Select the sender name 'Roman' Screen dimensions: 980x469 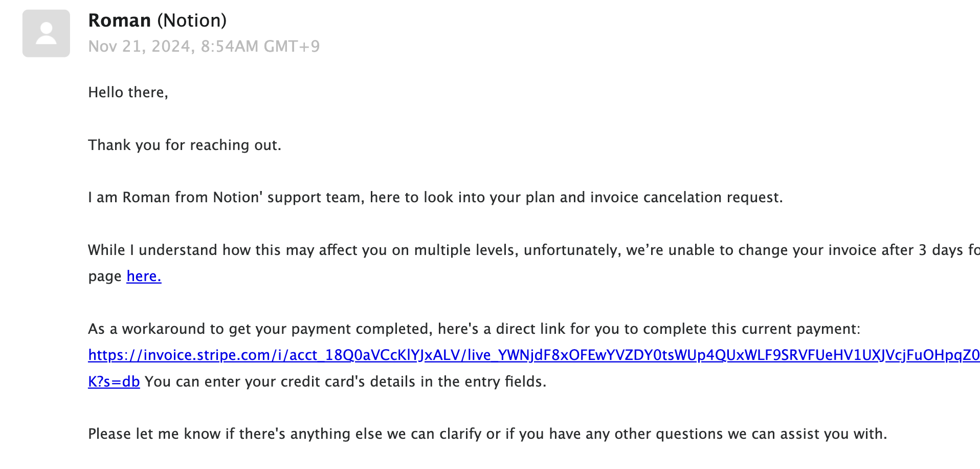[x=120, y=20]
